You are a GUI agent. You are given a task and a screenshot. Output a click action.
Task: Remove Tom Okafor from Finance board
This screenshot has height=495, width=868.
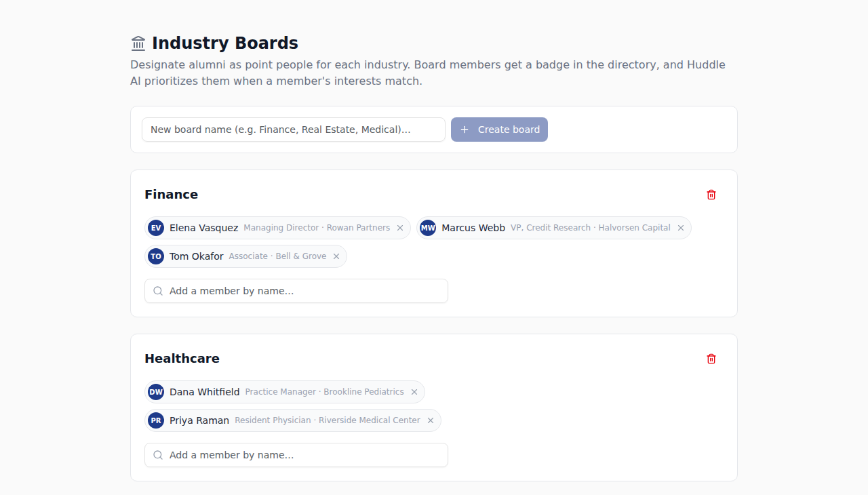(x=336, y=256)
